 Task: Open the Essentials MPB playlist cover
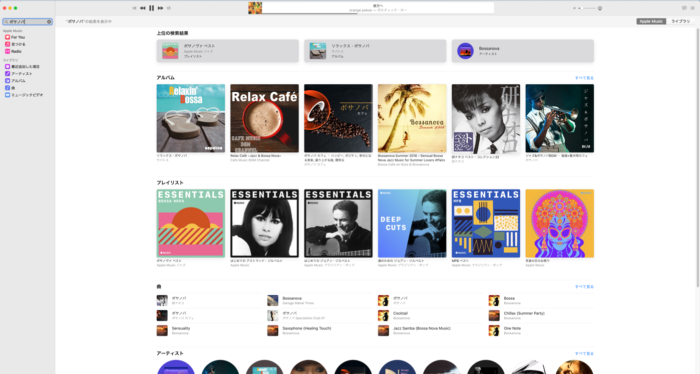pyautogui.click(x=486, y=223)
